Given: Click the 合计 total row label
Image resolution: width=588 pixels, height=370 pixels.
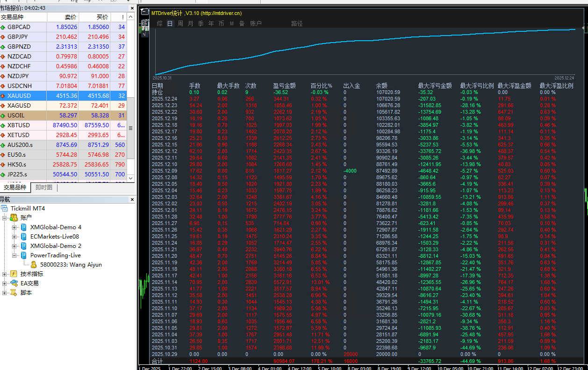Looking at the screenshot, I should point(158,361).
